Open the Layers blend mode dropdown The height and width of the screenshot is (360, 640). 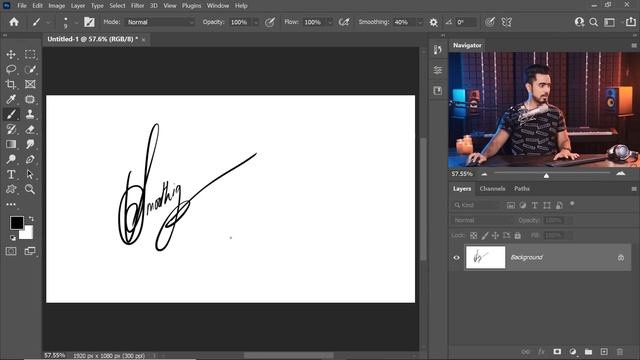[x=482, y=220]
